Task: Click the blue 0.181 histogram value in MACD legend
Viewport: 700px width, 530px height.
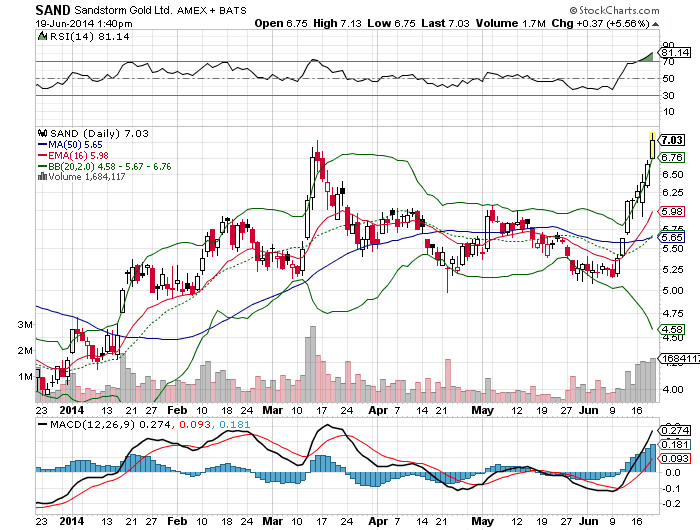Action: pyautogui.click(x=235, y=425)
